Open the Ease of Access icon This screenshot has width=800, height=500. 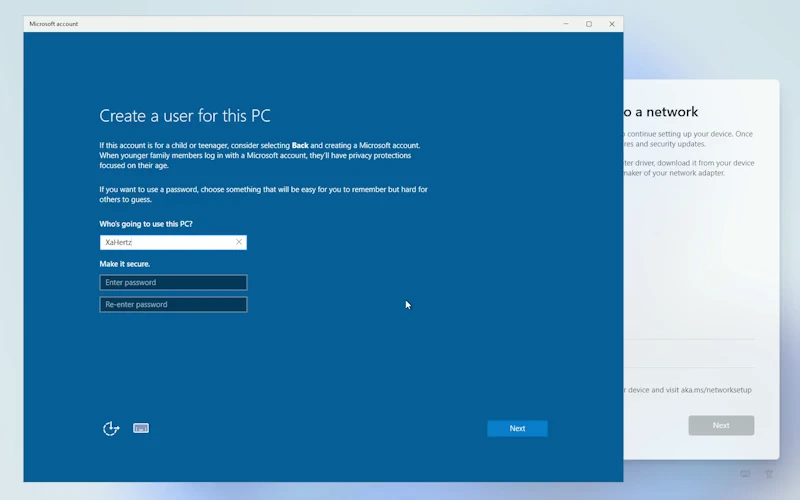click(x=111, y=428)
